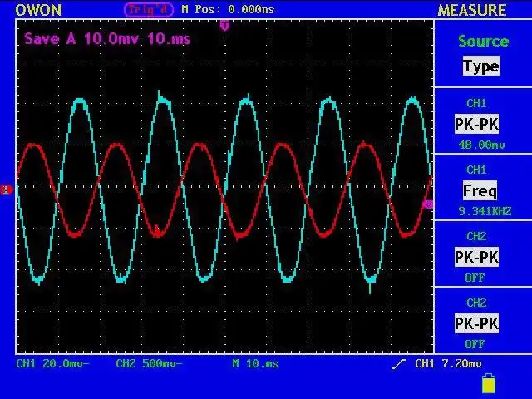
Task: Click the Trig'd status indicator
Action: coord(149,9)
